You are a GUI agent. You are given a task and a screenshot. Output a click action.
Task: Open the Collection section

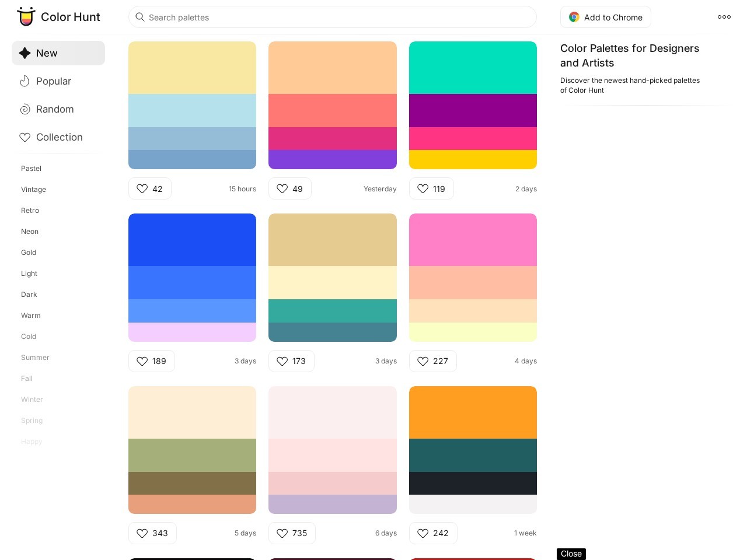coord(58,137)
